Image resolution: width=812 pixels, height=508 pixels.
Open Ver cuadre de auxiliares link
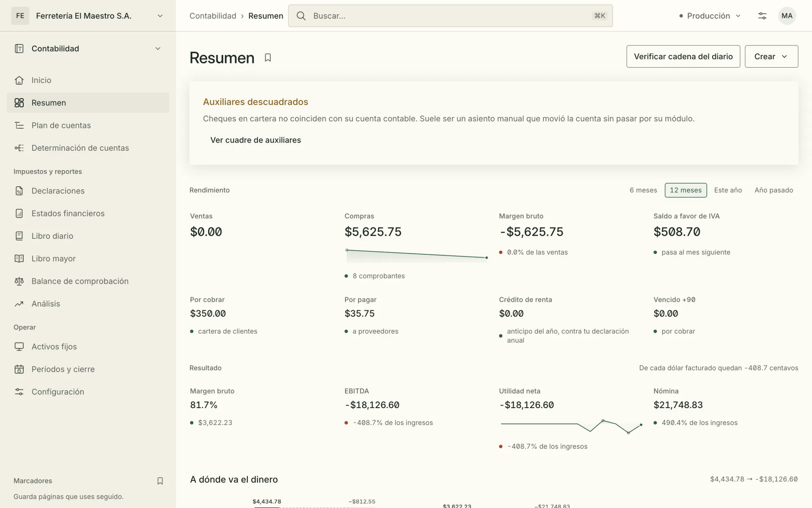click(x=255, y=140)
